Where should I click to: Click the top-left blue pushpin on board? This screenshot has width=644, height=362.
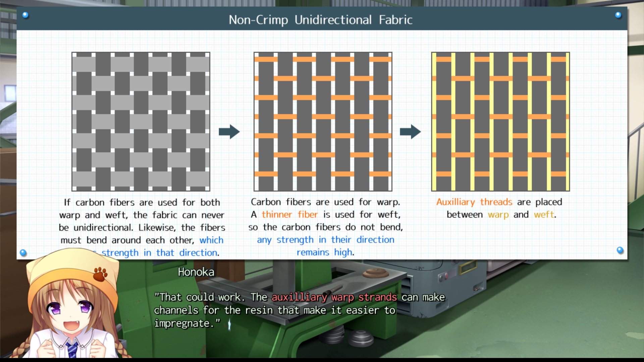tap(25, 15)
